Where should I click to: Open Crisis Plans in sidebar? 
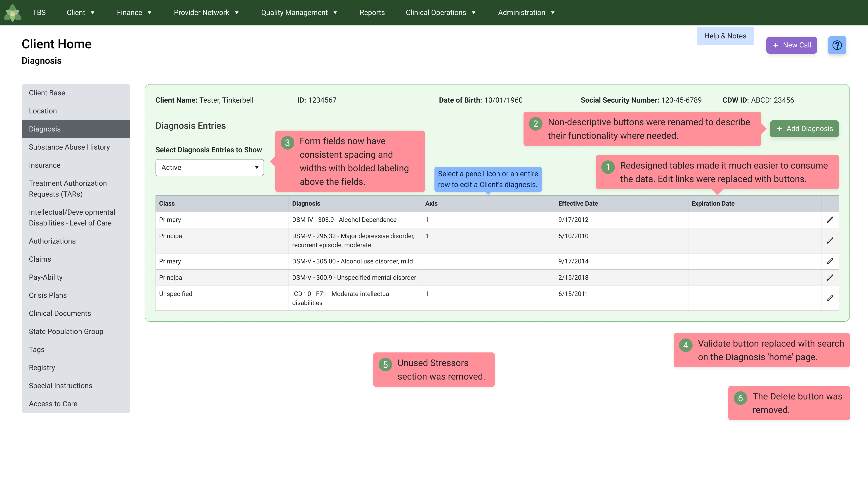[x=76, y=295]
